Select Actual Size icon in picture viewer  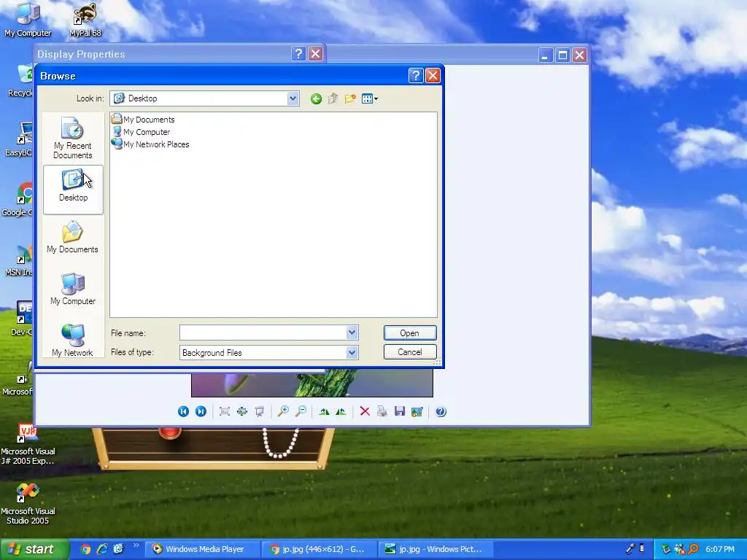pos(242,411)
